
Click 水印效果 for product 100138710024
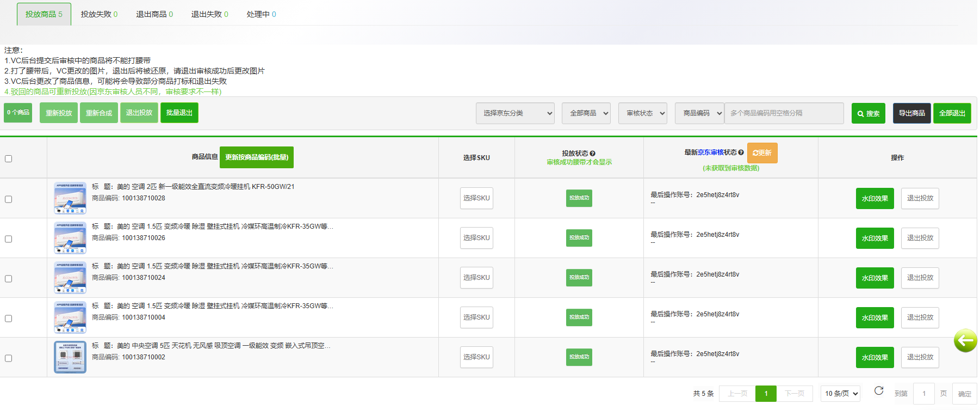pos(874,278)
